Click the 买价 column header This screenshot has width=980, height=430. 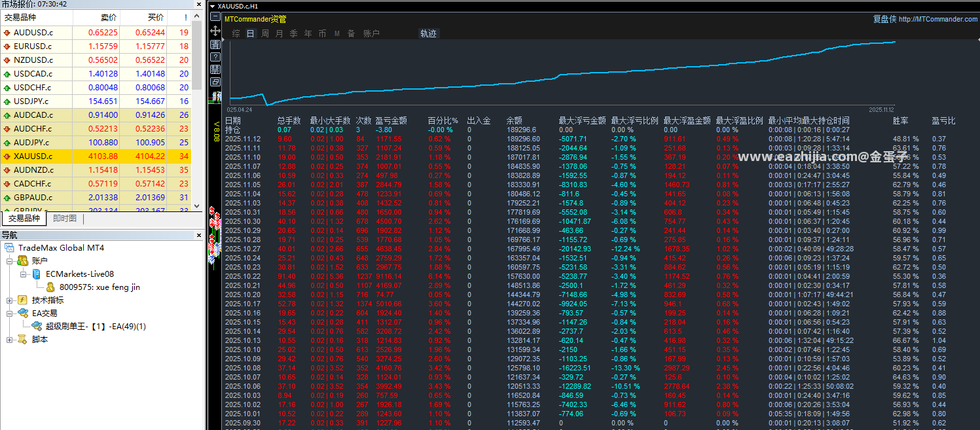click(143, 18)
